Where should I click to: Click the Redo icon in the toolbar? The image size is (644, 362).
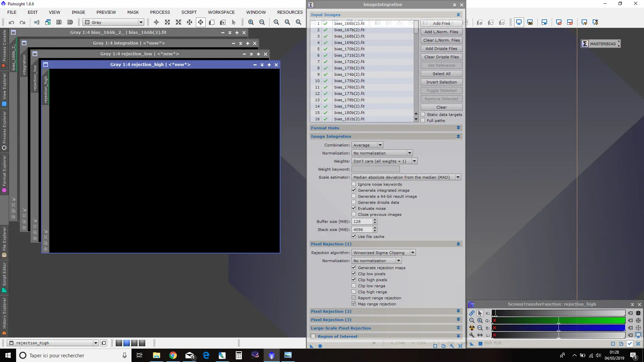pyautogui.click(x=22, y=22)
